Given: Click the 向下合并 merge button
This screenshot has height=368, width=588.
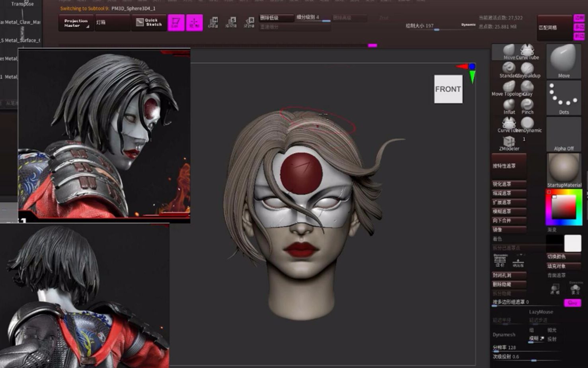Looking at the screenshot, I should tap(508, 221).
